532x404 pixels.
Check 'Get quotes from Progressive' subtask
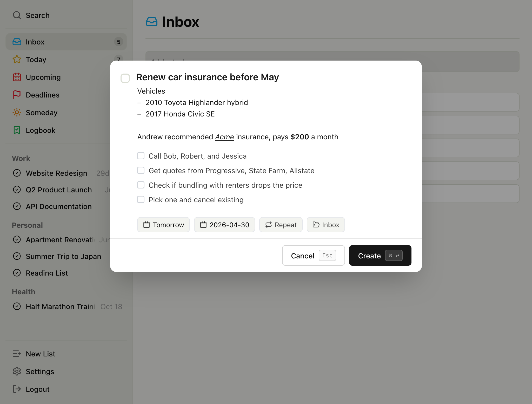[x=141, y=171]
